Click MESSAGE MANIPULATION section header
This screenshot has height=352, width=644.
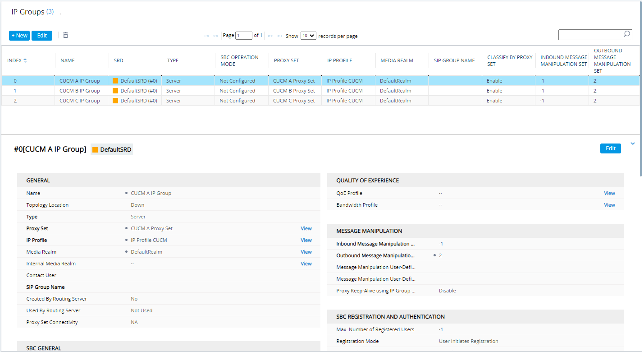tap(475, 231)
